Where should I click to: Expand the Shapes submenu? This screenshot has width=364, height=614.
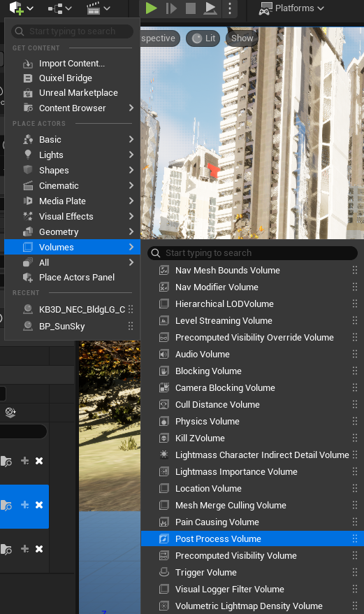click(x=73, y=171)
